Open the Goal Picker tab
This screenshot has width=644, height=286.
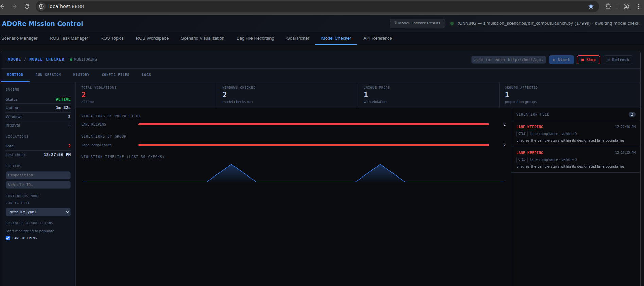(x=298, y=38)
